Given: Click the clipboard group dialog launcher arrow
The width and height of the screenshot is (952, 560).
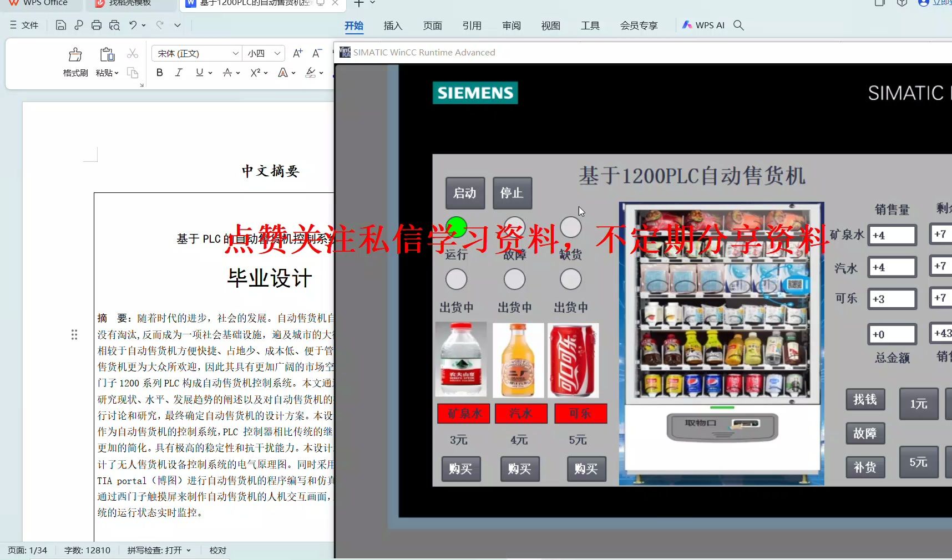Looking at the screenshot, I should (x=141, y=85).
